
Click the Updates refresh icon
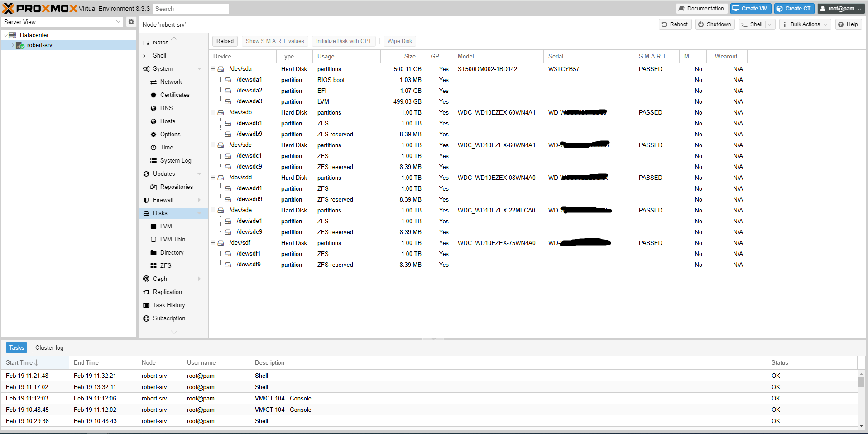[x=146, y=174]
